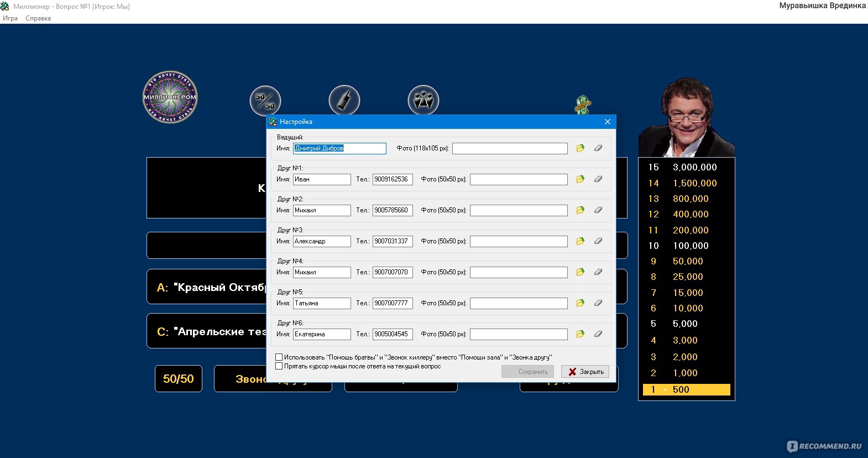Use the phone-a-friend lifeline icon
This screenshot has height=458, width=868.
coord(344,101)
